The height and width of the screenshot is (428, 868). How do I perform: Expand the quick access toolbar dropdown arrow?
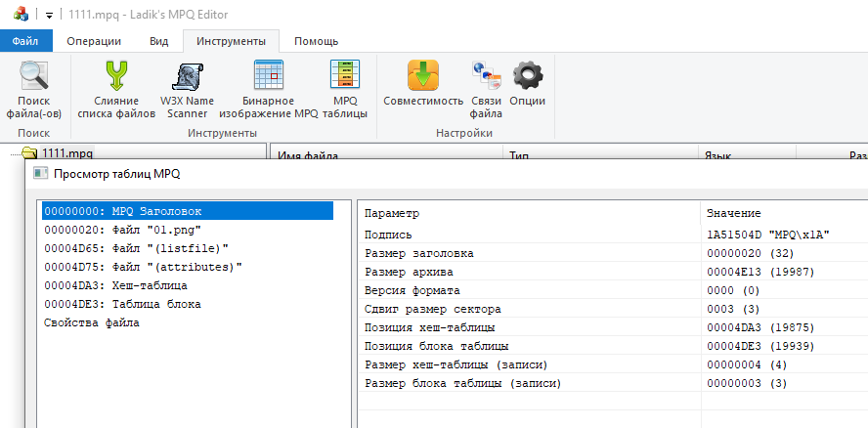pos(49,15)
